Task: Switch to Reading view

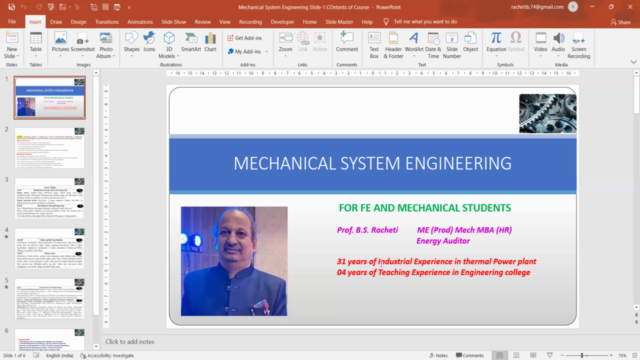Action: pos(533,356)
